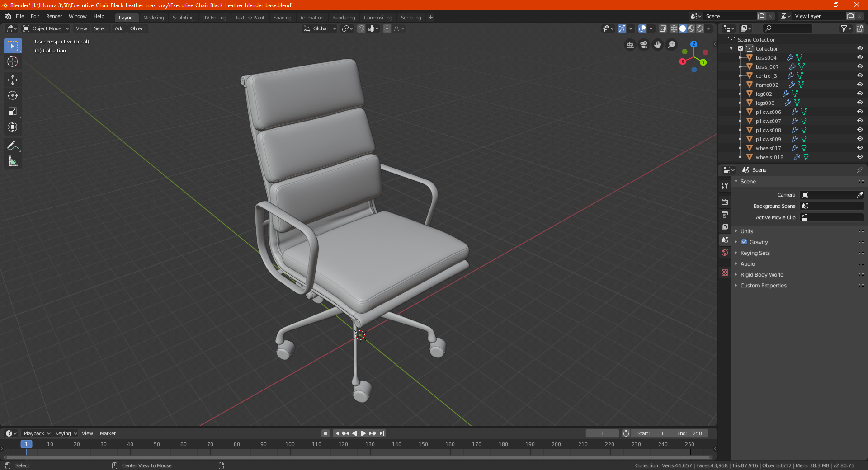Open the File menu
Screen dimensions: 868x470
(20, 16)
